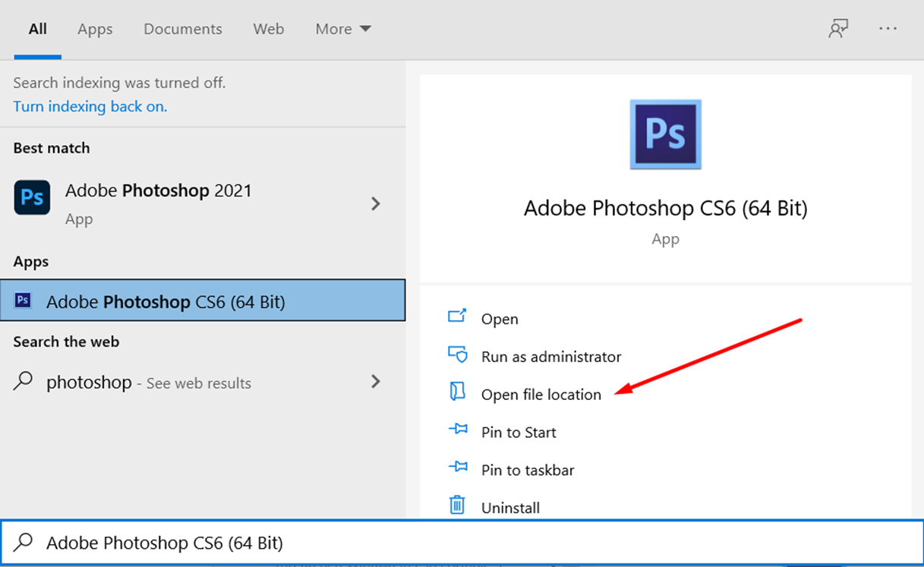
Task: Open the More filter dropdown
Action: (343, 29)
